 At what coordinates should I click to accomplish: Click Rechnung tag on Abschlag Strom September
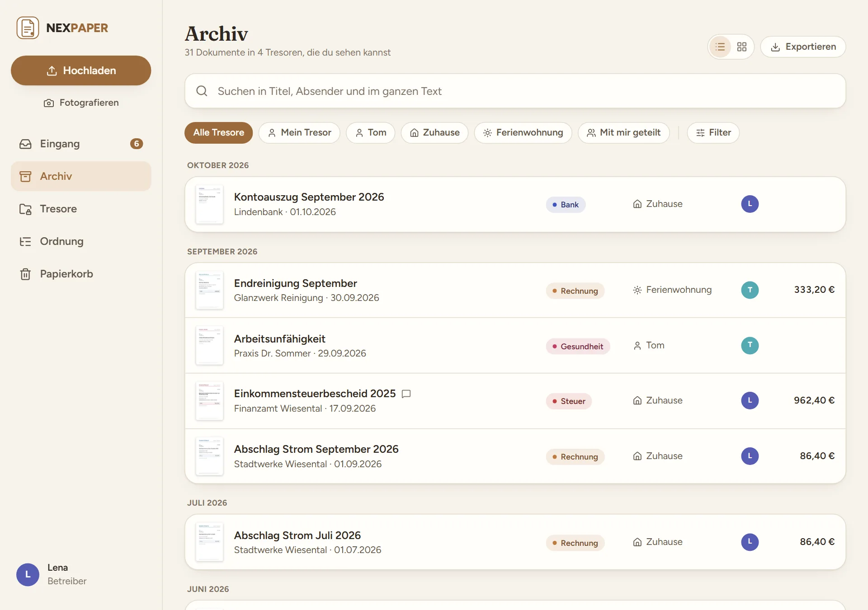pos(575,457)
